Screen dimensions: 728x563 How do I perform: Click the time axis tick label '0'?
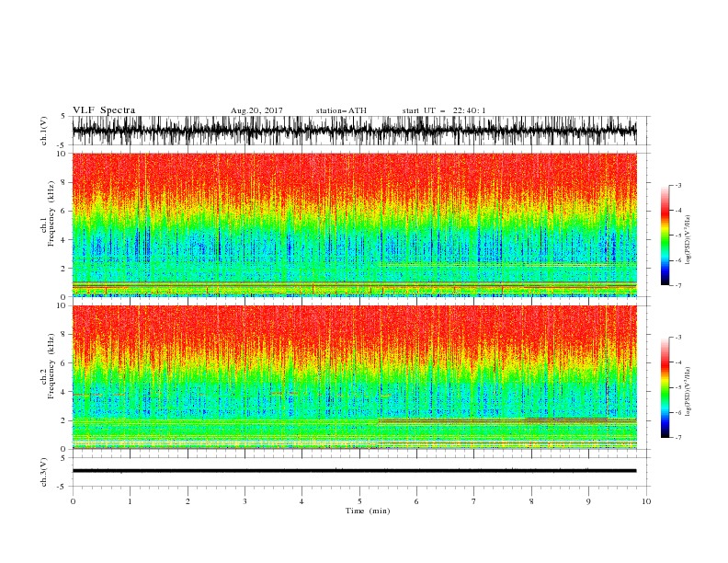point(73,501)
